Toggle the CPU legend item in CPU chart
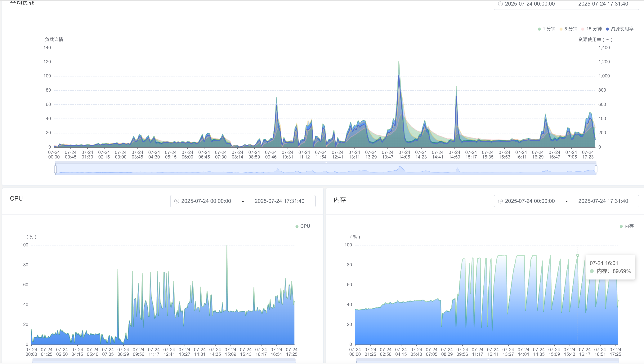 click(303, 226)
